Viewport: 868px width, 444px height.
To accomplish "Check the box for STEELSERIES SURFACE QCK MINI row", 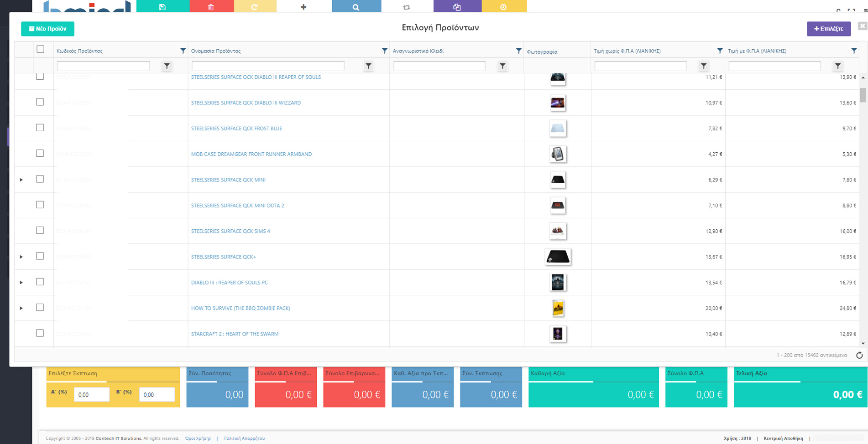I will [40, 179].
